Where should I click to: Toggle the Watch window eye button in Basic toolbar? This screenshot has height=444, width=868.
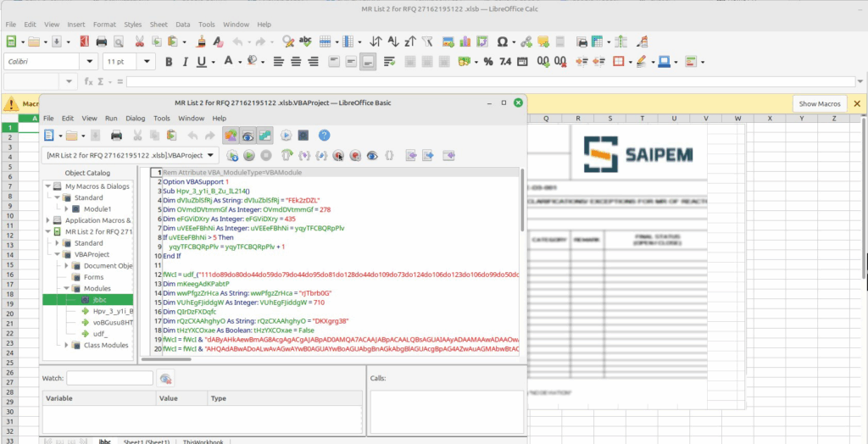[x=248, y=135]
